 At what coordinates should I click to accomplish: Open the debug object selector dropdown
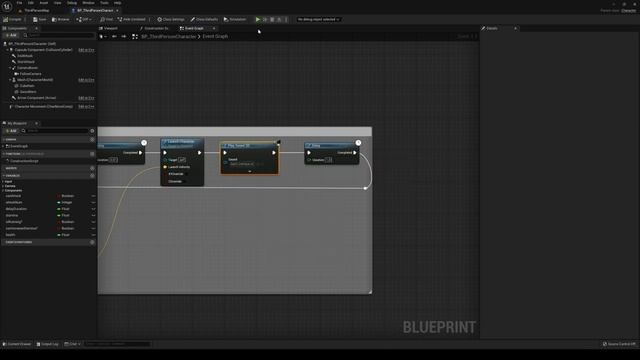(318, 19)
